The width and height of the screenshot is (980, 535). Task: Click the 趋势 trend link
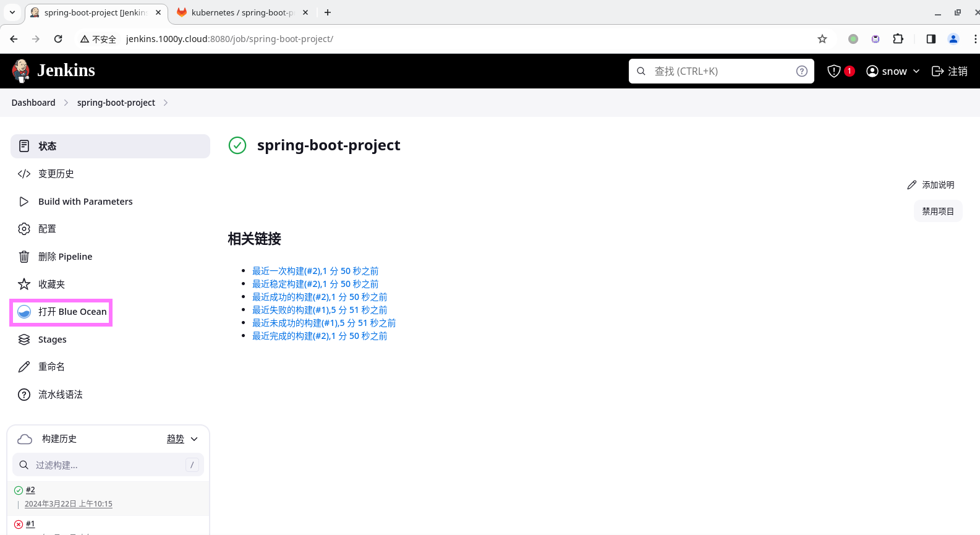pyautogui.click(x=176, y=439)
